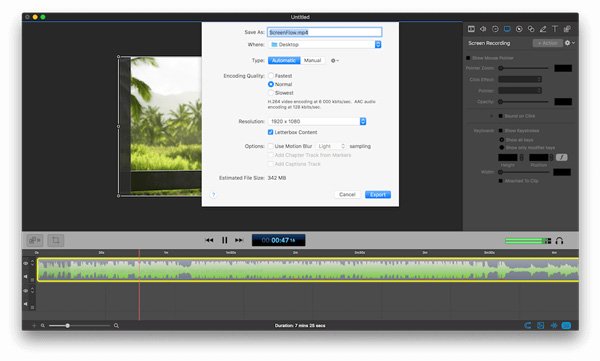Click the highlighted blue icon at the far right of the timeline footer
Image resolution: width=600 pixels, height=361 pixels.
point(566,326)
